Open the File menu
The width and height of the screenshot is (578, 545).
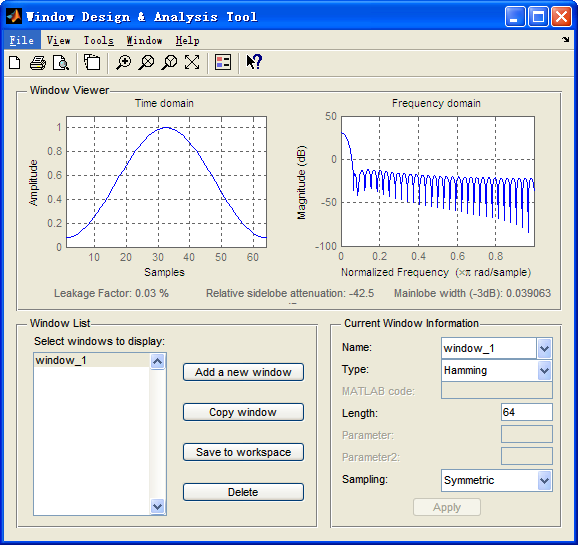21,40
